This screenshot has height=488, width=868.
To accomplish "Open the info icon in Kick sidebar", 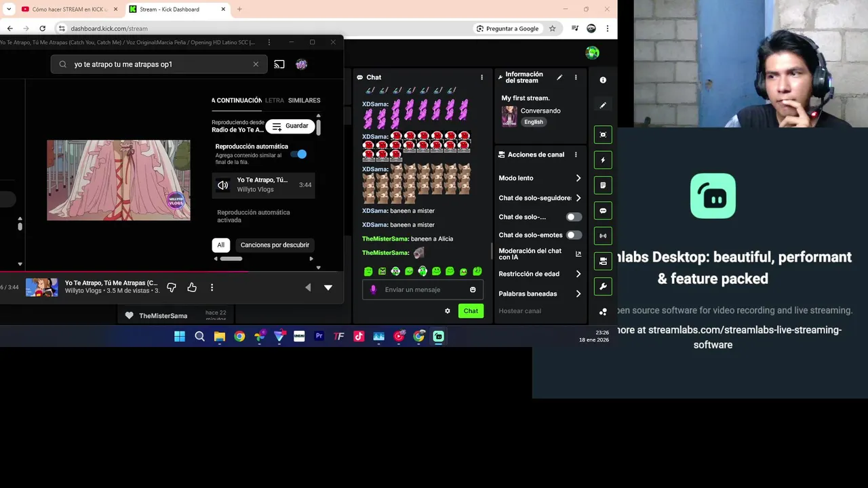I will tap(603, 80).
